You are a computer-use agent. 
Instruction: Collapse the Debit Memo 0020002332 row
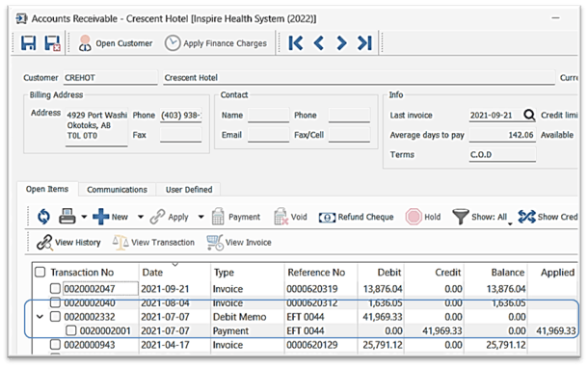40,317
